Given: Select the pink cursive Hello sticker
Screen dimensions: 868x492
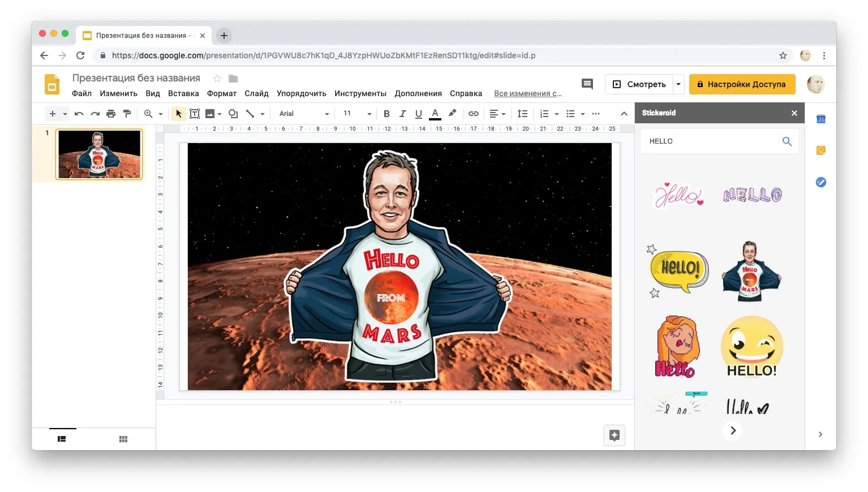Looking at the screenshot, I should [678, 195].
